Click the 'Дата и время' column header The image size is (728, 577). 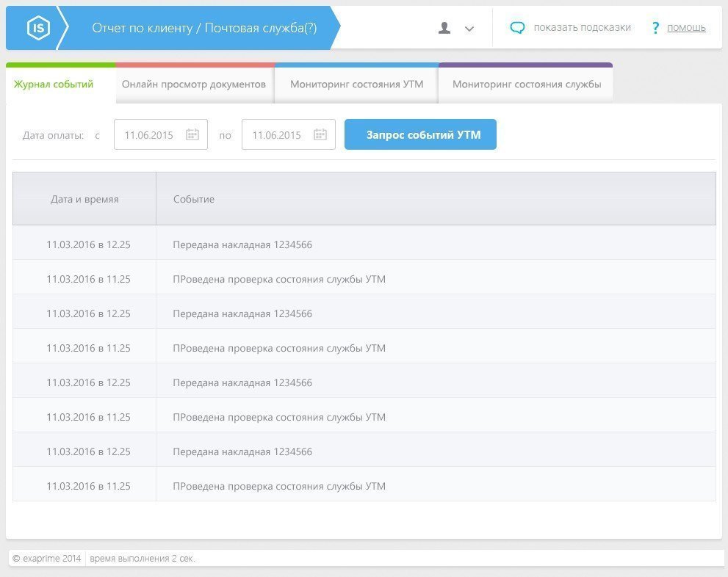coord(84,199)
